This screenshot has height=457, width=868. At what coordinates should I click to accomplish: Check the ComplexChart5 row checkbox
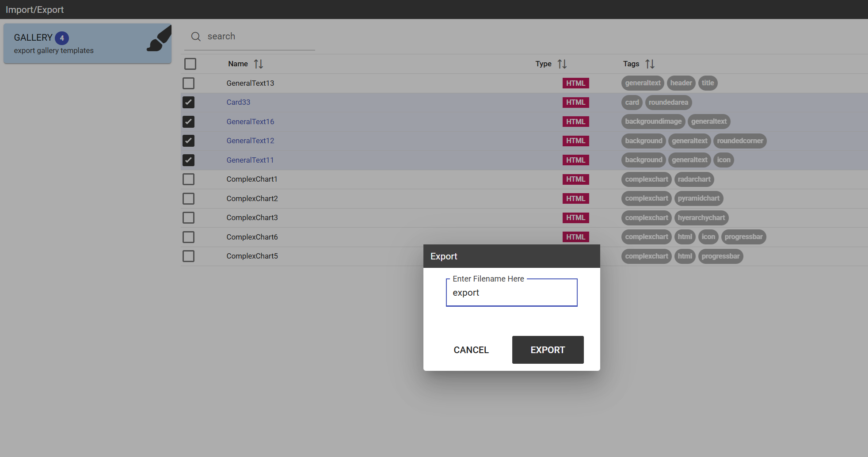point(188,256)
